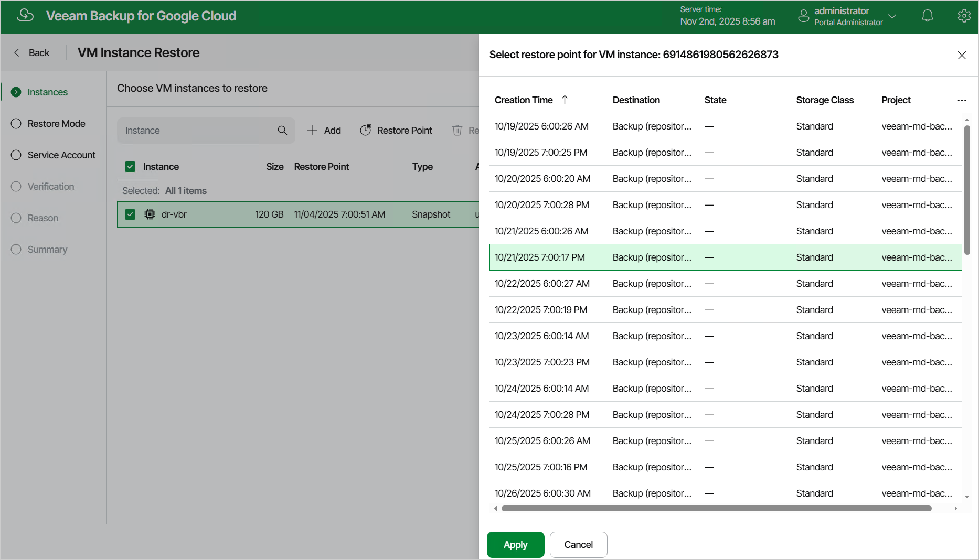
Task: Click the horizontal scroll right arrow
Action: [x=956, y=508]
